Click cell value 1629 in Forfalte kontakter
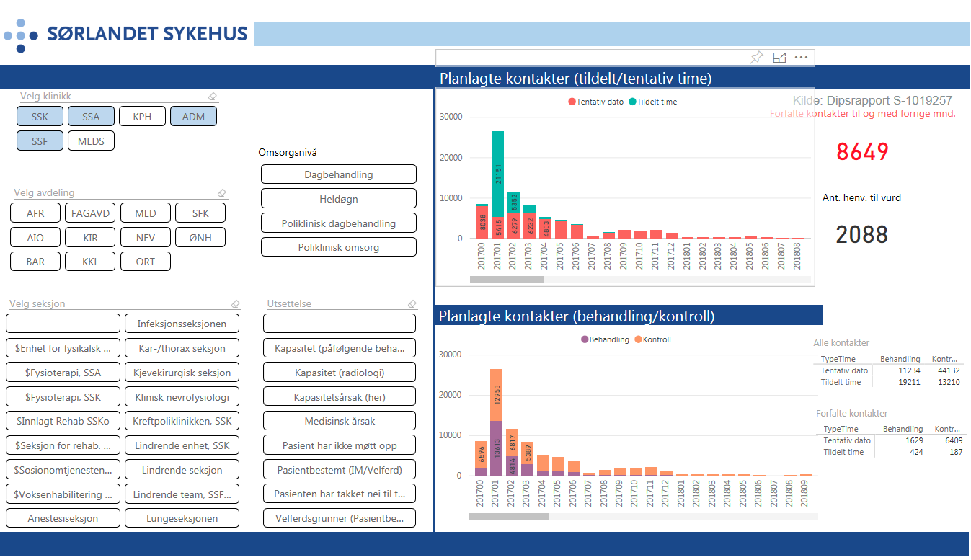971x560 pixels. pos(913,440)
